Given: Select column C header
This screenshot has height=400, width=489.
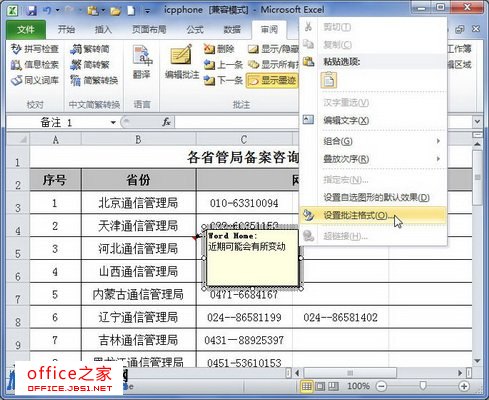Looking at the screenshot, I should 244,139.
